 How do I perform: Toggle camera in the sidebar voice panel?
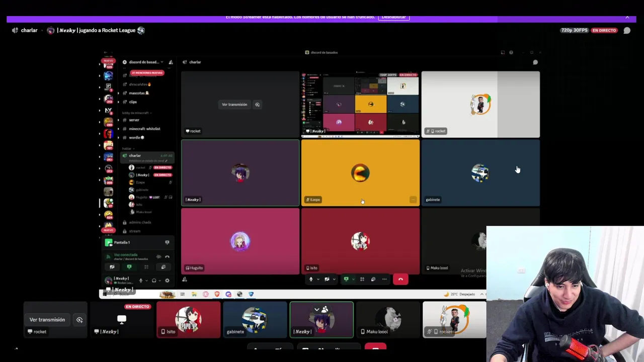coord(112,267)
